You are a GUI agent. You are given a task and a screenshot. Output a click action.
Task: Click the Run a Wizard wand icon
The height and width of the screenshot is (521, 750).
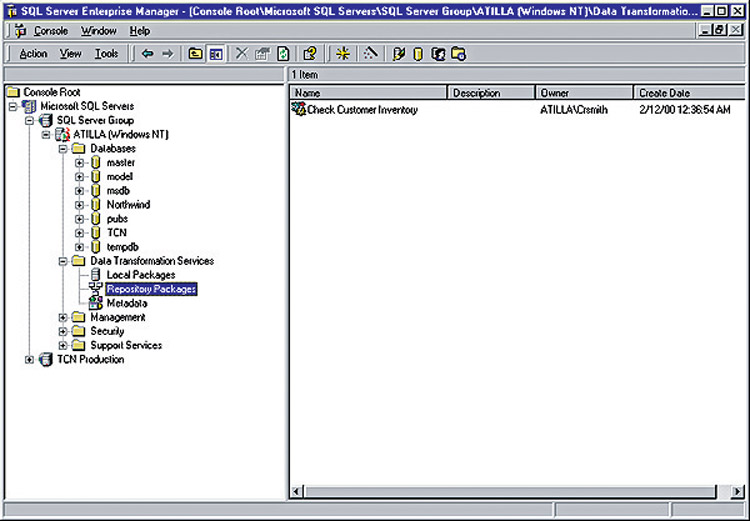coord(370,54)
